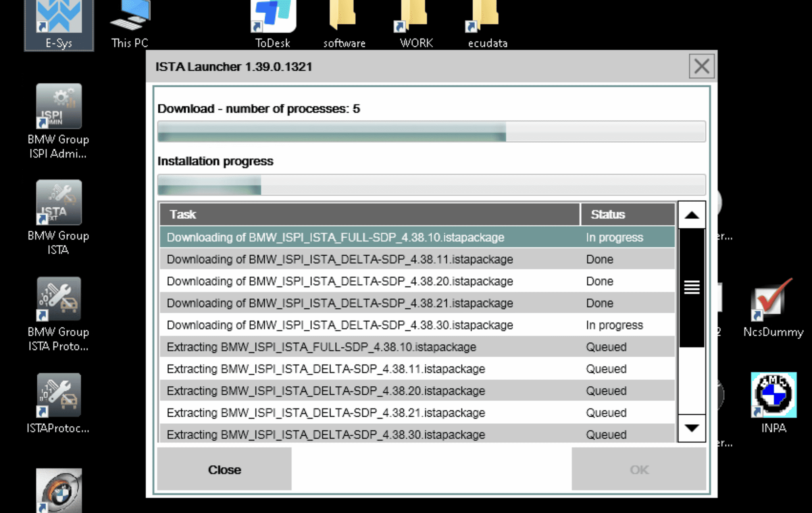Click Queued status of Extracting DELTA-SDP_4.38.21
This screenshot has height=513, width=812.
point(606,413)
